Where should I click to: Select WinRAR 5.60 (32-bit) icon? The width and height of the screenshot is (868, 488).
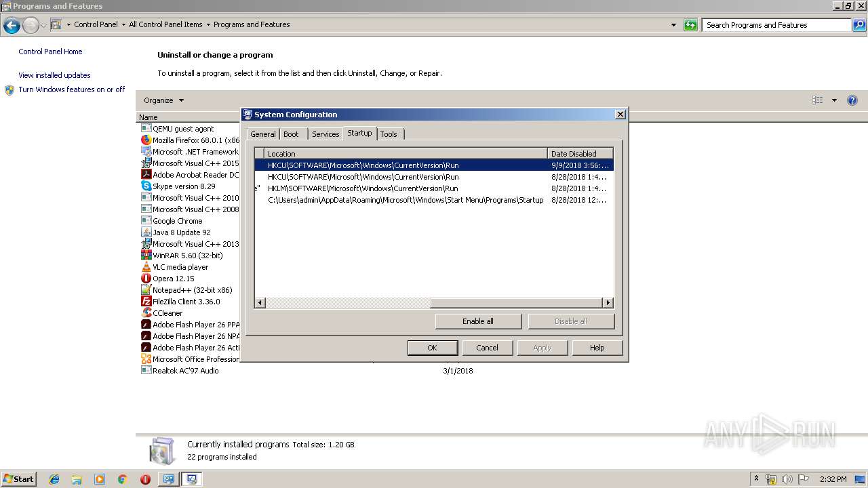click(146, 256)
